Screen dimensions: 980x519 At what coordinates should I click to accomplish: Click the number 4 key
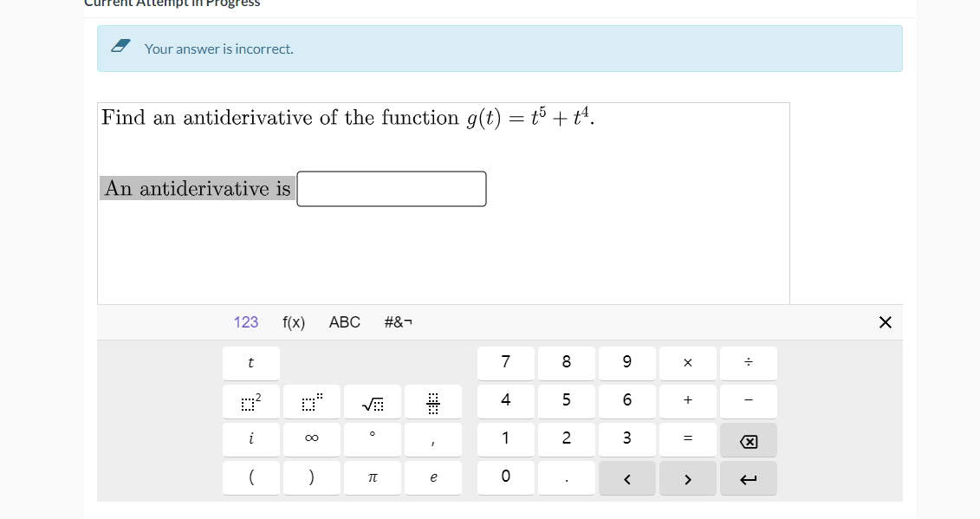coord(506,401)
